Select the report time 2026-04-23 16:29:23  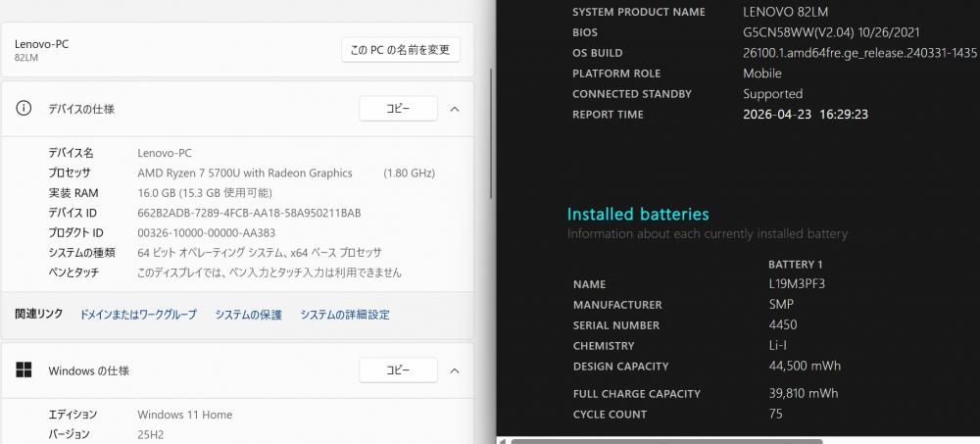pyautogui.click(x=806, y=115)
